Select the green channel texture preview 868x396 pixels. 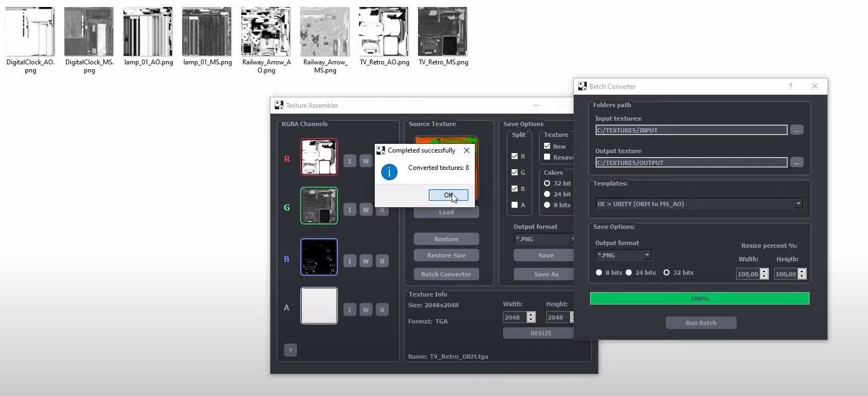pos(319,206)
